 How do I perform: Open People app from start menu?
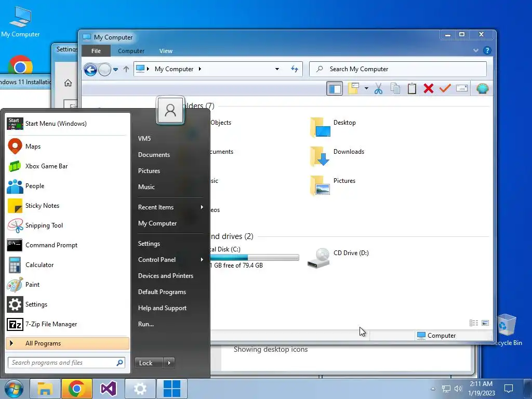pyautogui.click(x=68, y=186)
